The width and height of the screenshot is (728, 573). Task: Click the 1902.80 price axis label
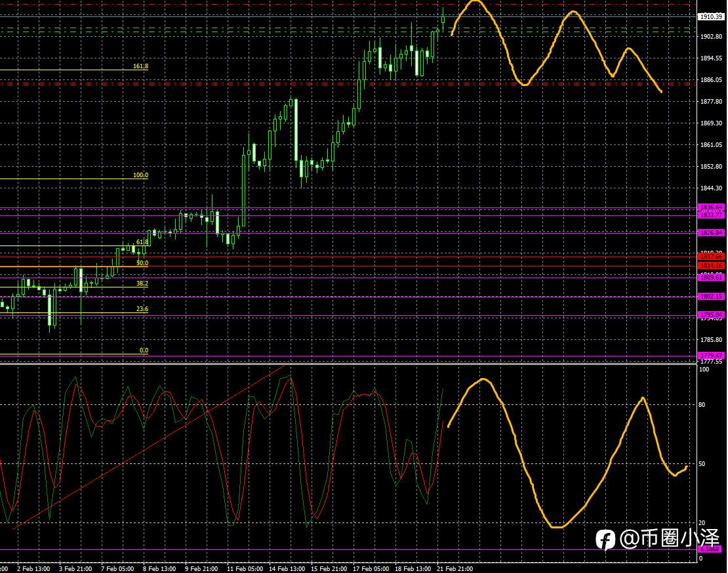(x=711, y=36)
